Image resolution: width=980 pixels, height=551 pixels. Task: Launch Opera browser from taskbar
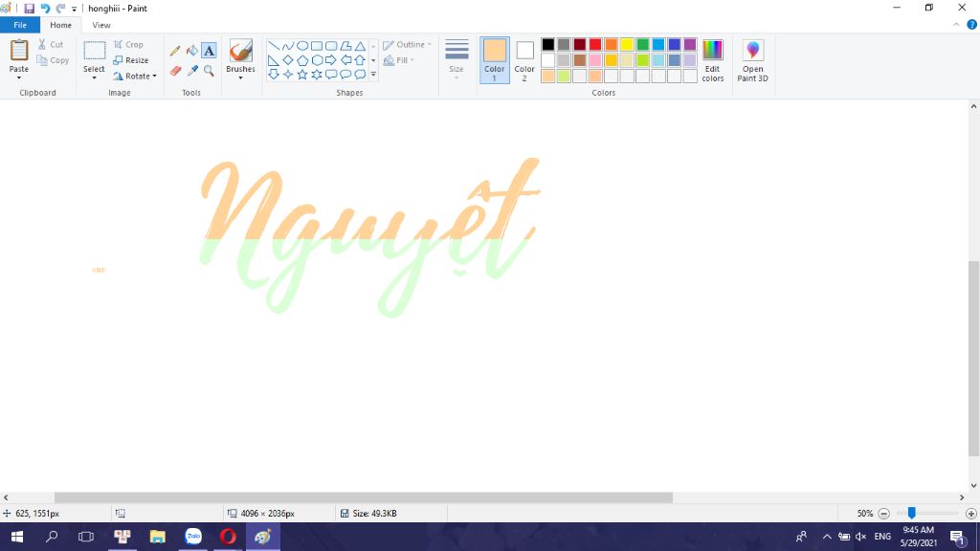[228, 536]
